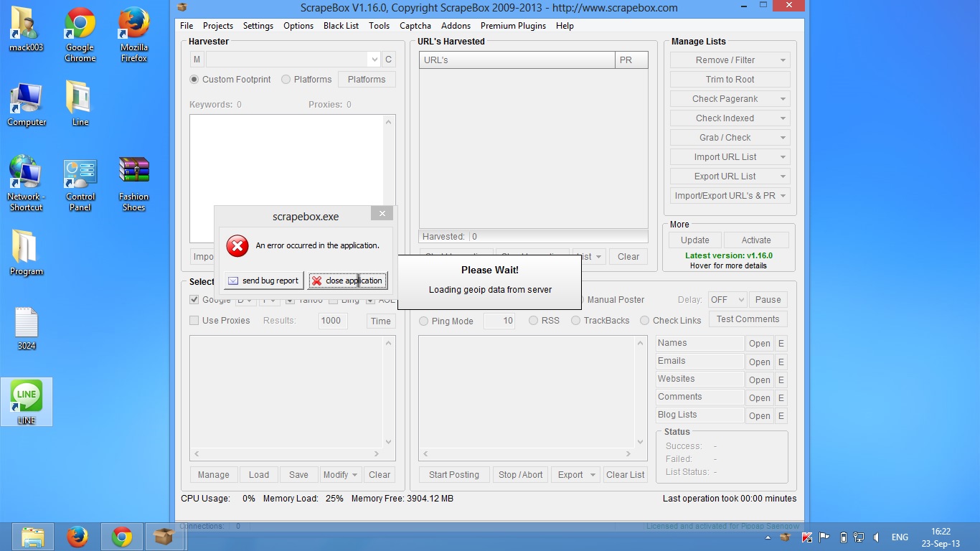Open the Action Center flag icon

click(824, 537)
